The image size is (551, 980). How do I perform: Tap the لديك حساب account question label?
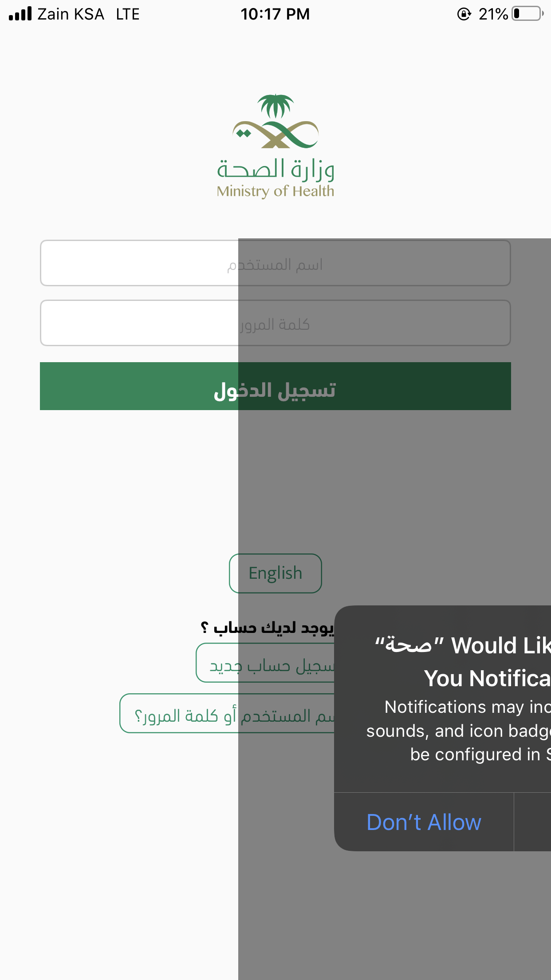[268, 628]
